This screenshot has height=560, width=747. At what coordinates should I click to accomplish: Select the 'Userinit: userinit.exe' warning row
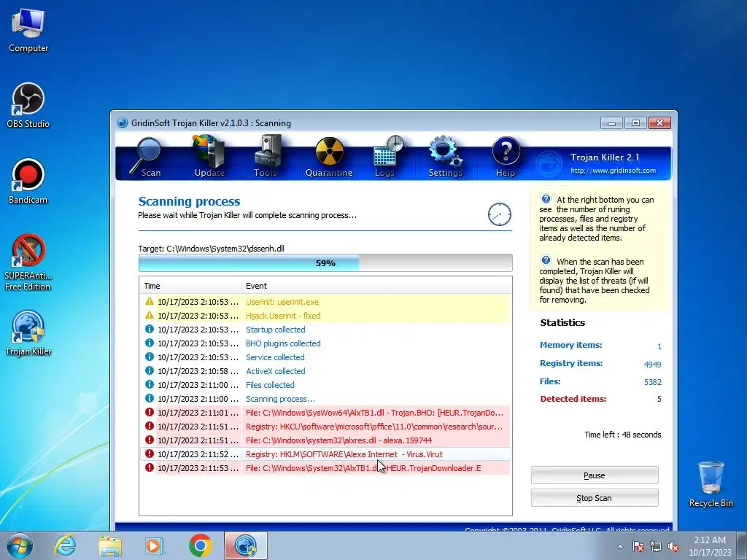coord(325,302)
